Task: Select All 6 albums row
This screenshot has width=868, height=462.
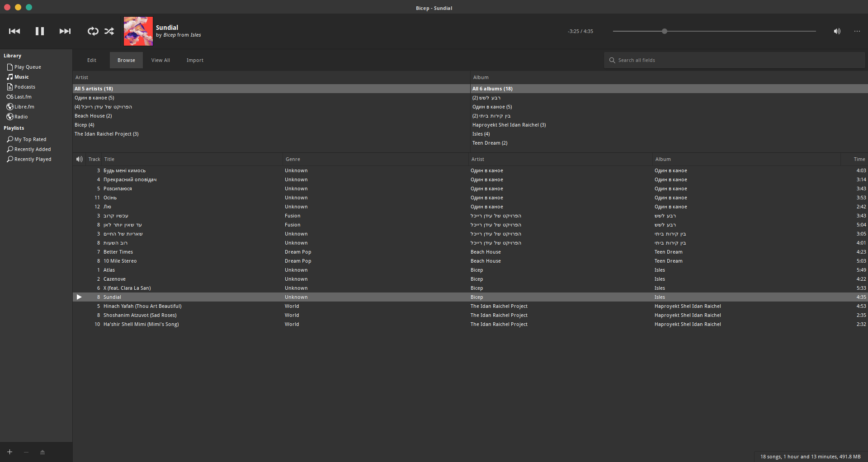Action: 669,89
